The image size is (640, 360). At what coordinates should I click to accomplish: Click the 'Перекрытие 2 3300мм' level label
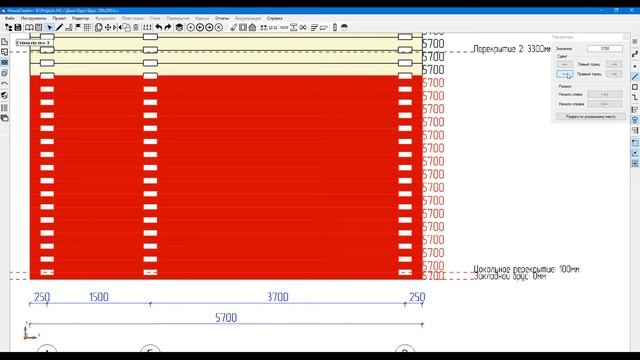512,49
